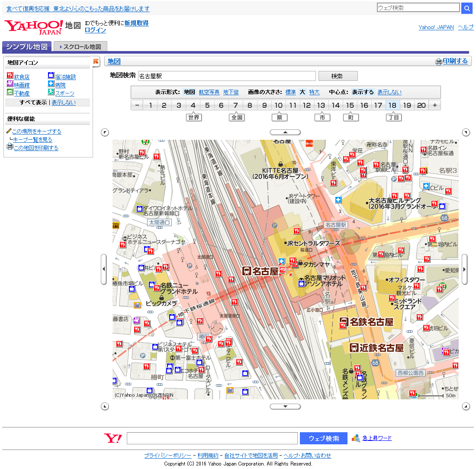Select zoom level 18
This screenshot has width=476, height=469.
point(392,105)
